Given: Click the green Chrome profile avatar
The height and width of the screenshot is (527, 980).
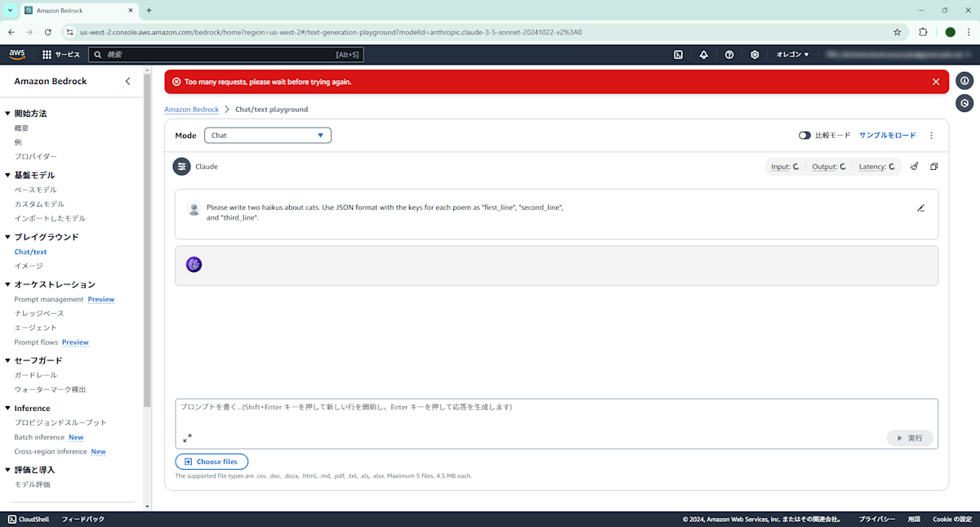Looking at the screenshot, I should pos(950,32).
